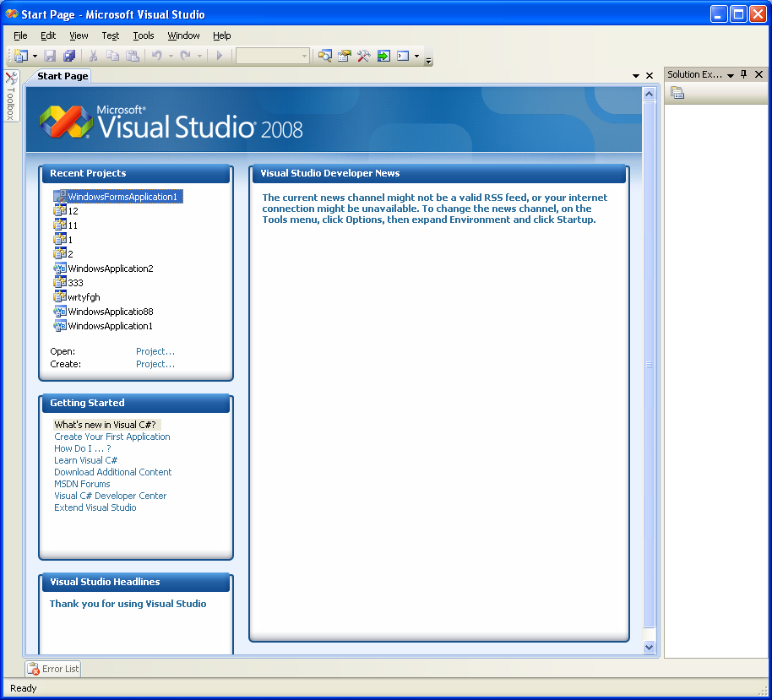Click the Command Window toolbar icon
The image size is (772, 700).
click(x=403, y=56)
